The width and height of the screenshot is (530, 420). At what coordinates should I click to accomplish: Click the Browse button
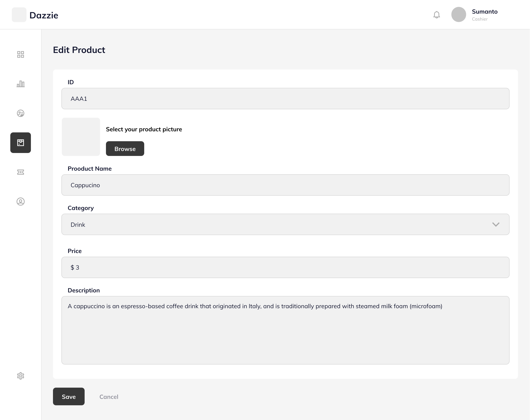(125, 149)
